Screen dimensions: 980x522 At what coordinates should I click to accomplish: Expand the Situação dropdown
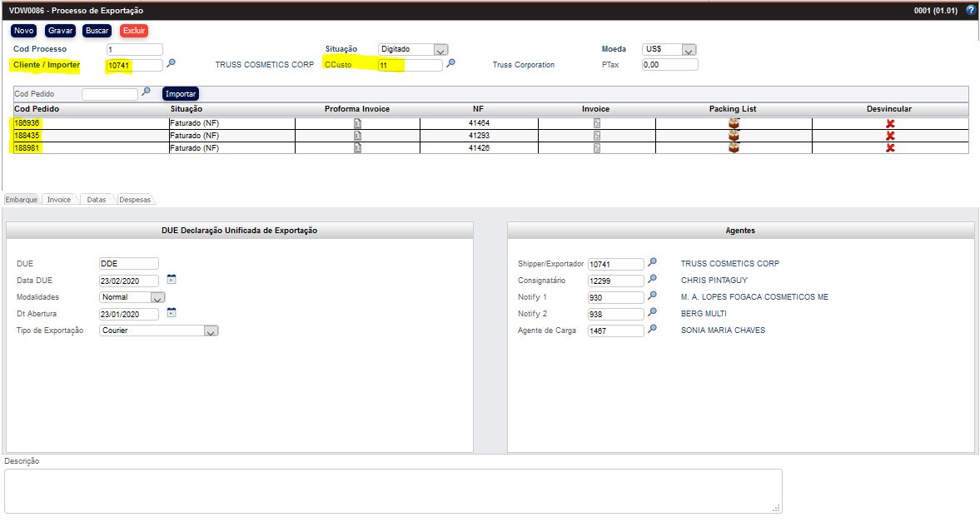440,50
